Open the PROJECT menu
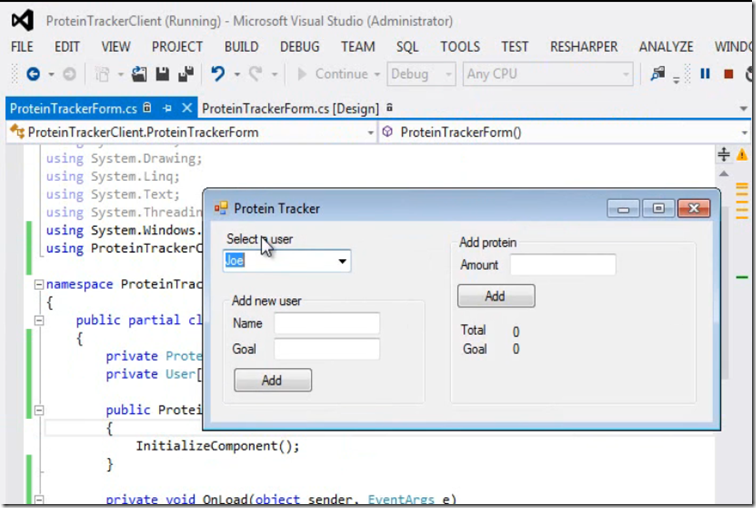756x508 pixels. [177, 47]
